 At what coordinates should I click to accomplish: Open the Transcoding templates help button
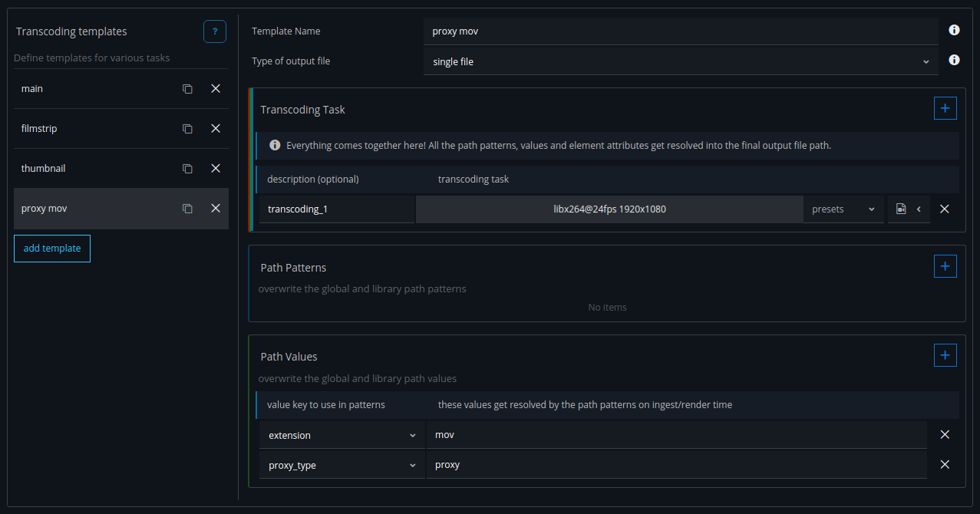pos(215,31)
